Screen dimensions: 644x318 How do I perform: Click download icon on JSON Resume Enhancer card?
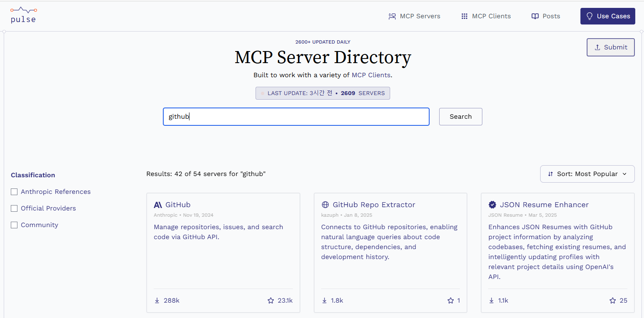[492, 301]
